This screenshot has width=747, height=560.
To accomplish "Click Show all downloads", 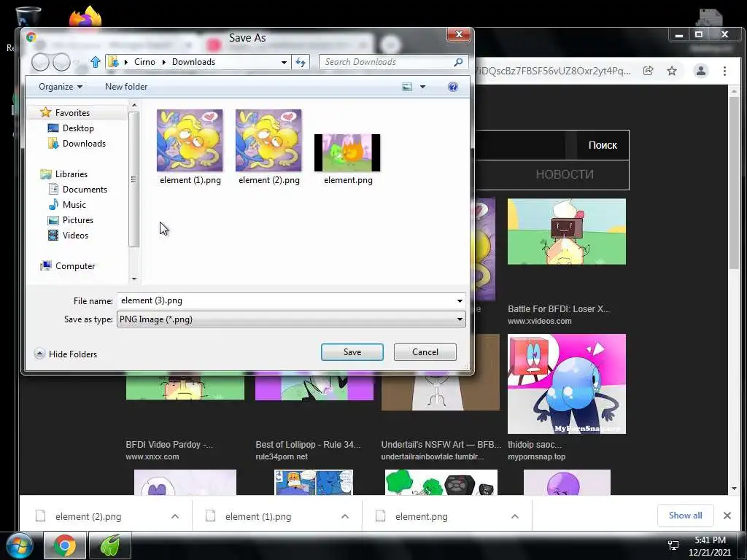I will 685,516.
